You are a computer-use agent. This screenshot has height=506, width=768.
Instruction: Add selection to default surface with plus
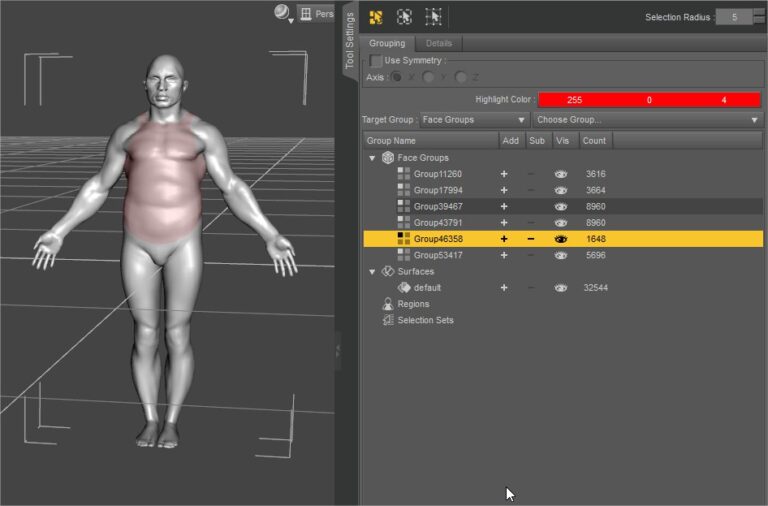click(x=504, y=288)
